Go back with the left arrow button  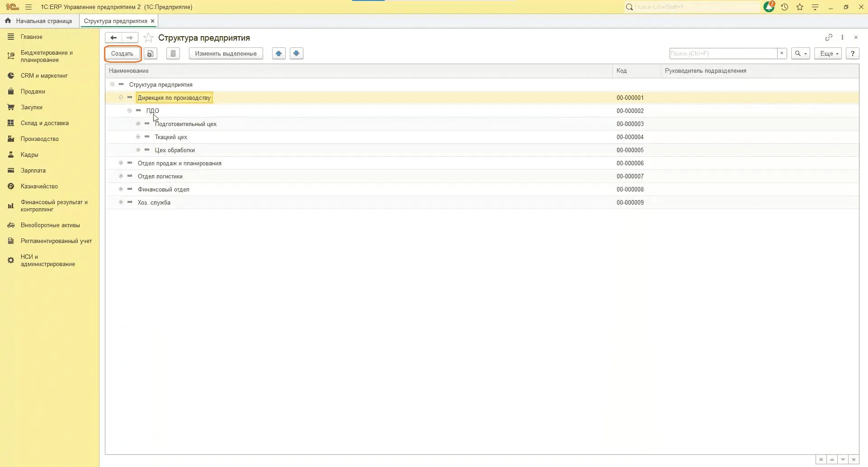(113, 37)
